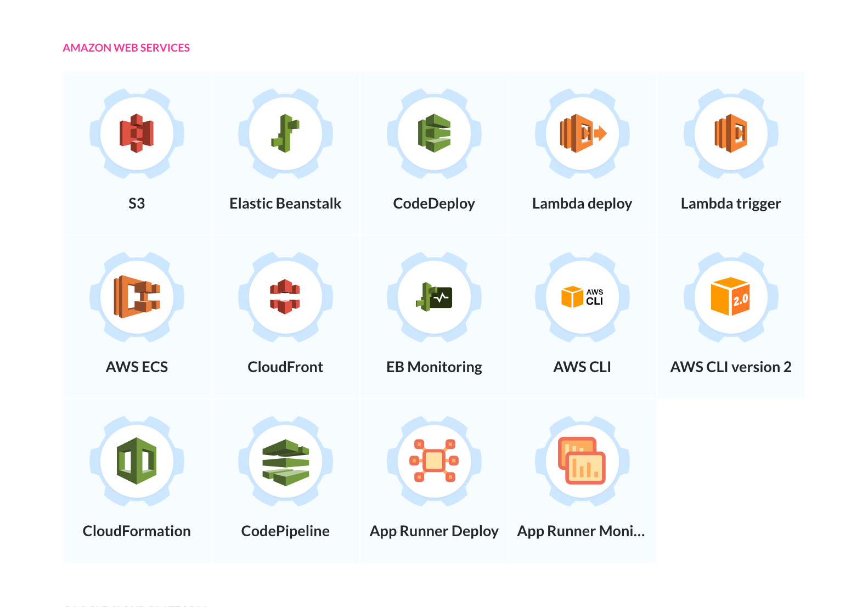Click the CodePipeline label text

285,531
